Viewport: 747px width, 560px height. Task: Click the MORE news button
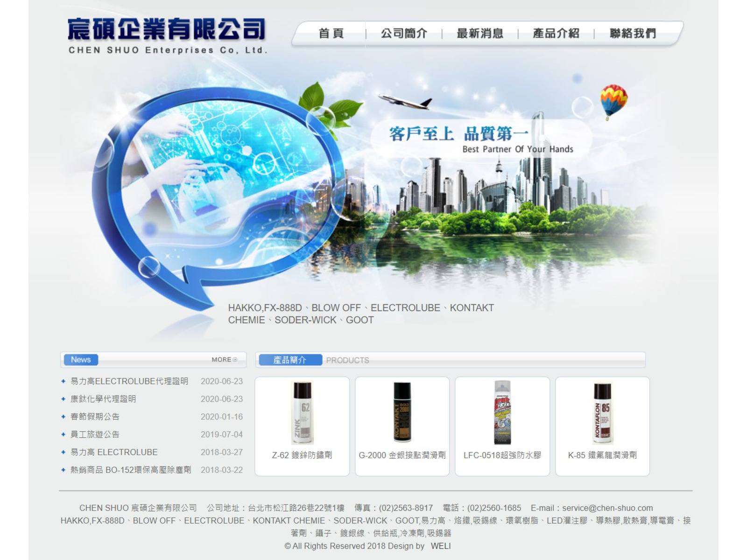(x=224, y=360)
